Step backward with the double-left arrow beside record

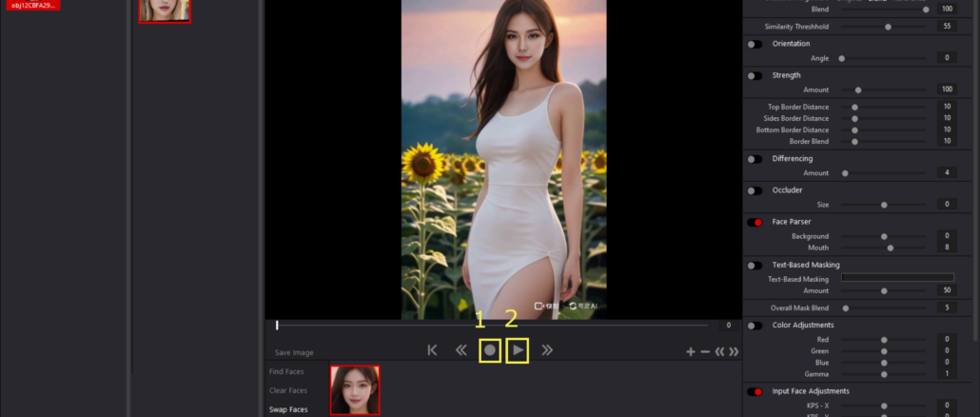461,350
